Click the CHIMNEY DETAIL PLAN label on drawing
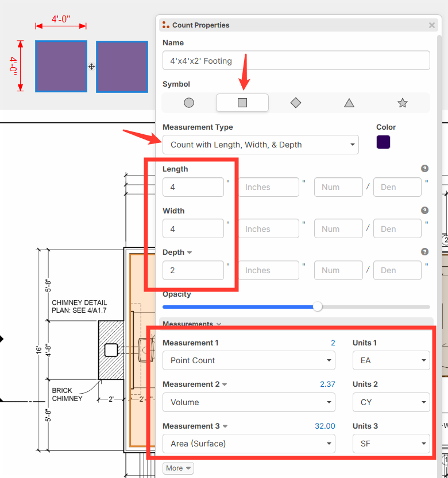This screenshot has height=478, width=448. pyautogui.click(x=79, y=306)
